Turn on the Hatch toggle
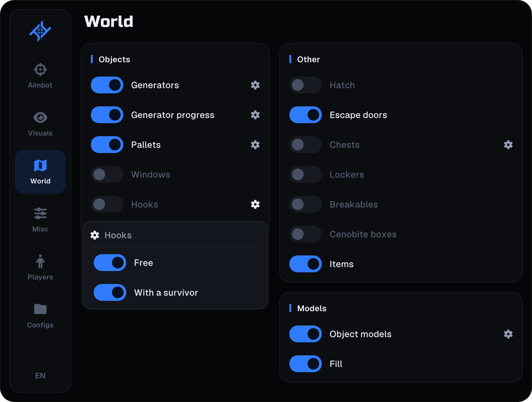 pos(306,85)
